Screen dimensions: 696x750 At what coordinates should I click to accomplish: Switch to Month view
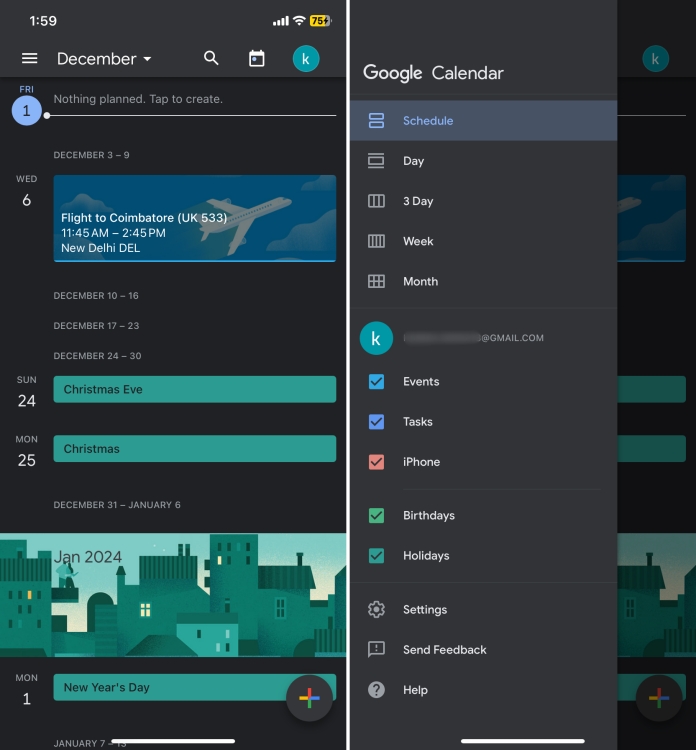pos(484,281)
